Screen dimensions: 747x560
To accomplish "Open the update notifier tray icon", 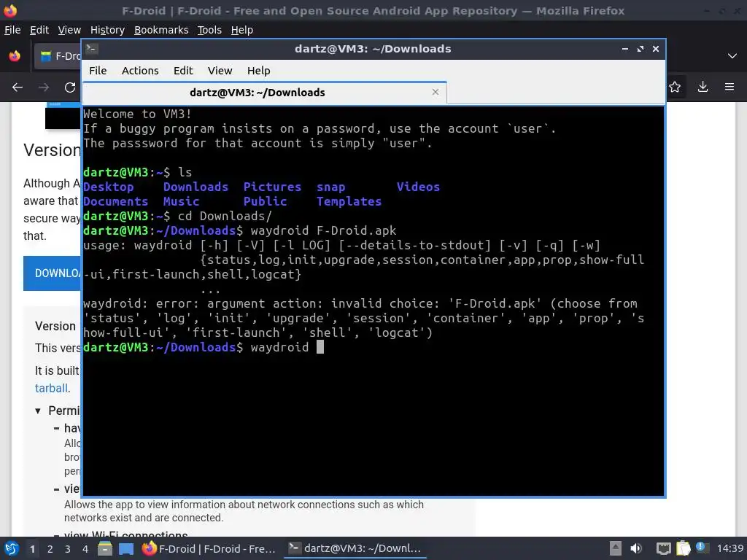I will click(x=701, y=547).
